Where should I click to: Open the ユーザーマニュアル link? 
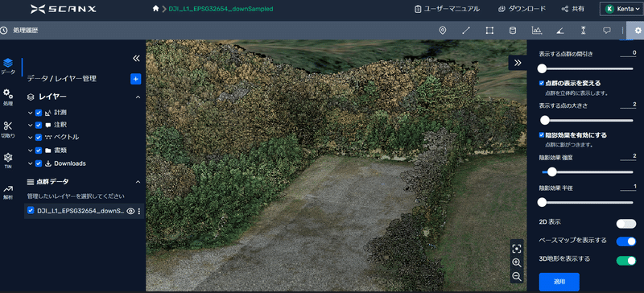[447, 9]
